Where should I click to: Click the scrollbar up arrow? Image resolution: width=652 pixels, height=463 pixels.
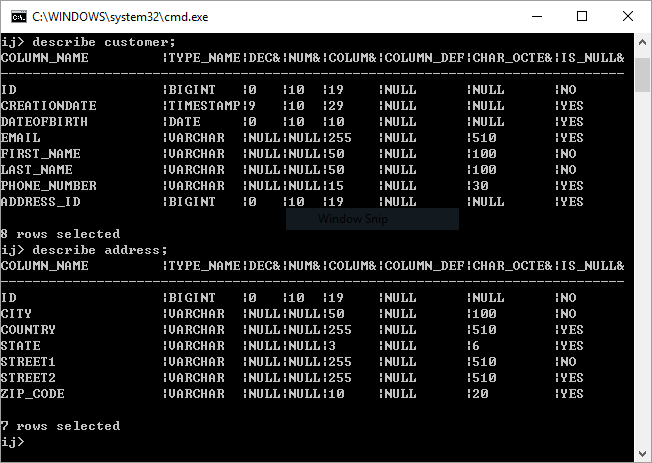(x=642, y=42)
